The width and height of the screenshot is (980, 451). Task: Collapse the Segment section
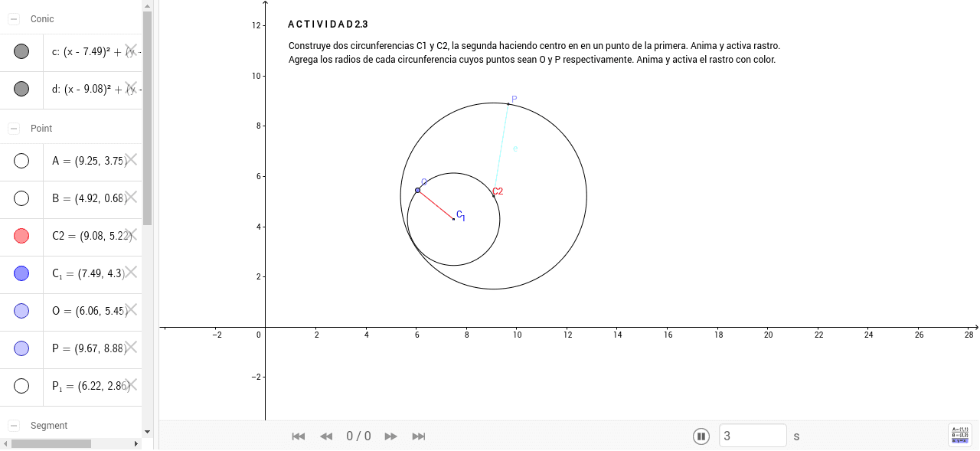click(x=14, y=426)
